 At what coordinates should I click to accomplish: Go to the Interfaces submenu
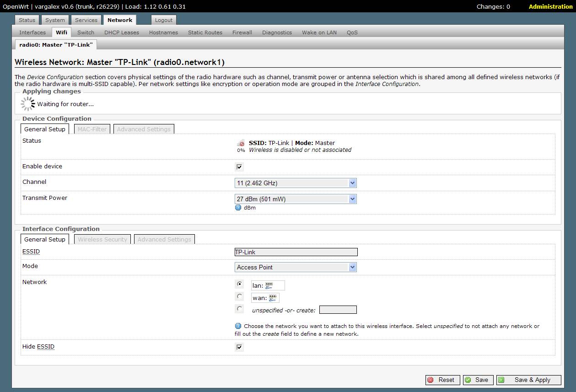[x=32, y=32]
